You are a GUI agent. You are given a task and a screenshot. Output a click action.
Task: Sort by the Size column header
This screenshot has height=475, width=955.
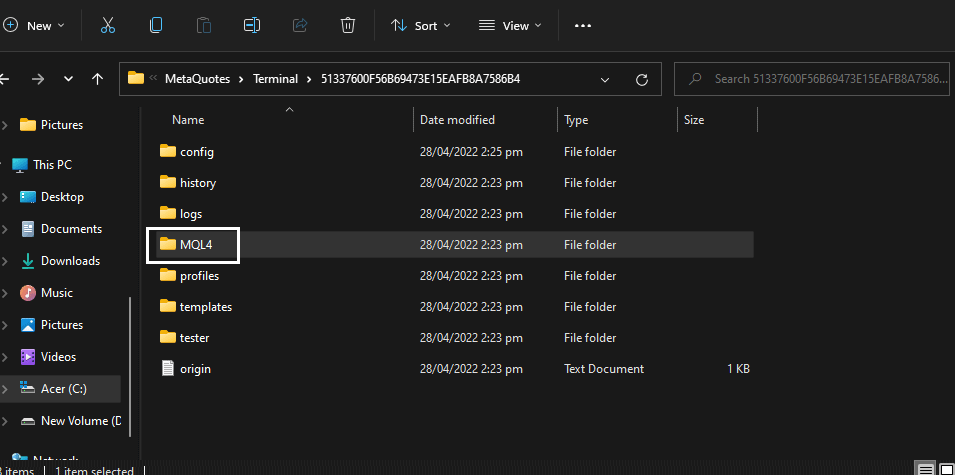click(x=694, y=120)
